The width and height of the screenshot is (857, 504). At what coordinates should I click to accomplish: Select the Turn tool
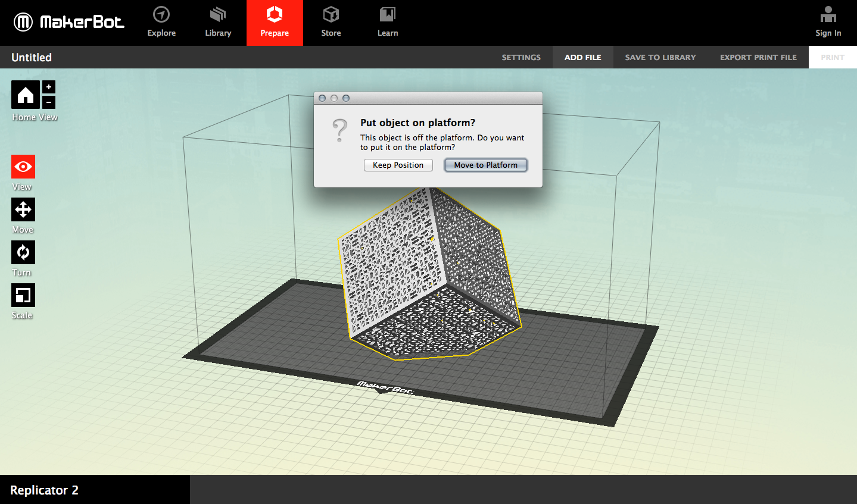[23, 252]
